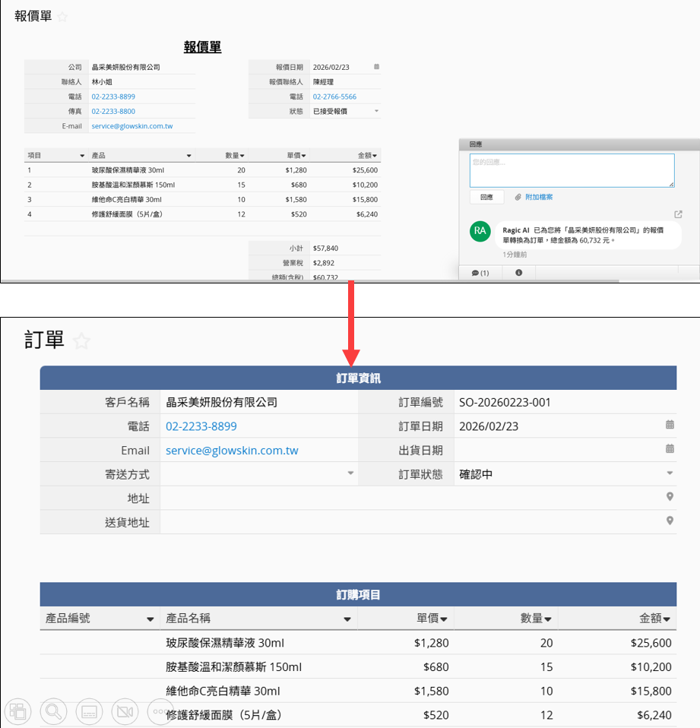Open the info tab icon in comments panel
This screenshot has height=728, width=700.
[x=518, y=273]
